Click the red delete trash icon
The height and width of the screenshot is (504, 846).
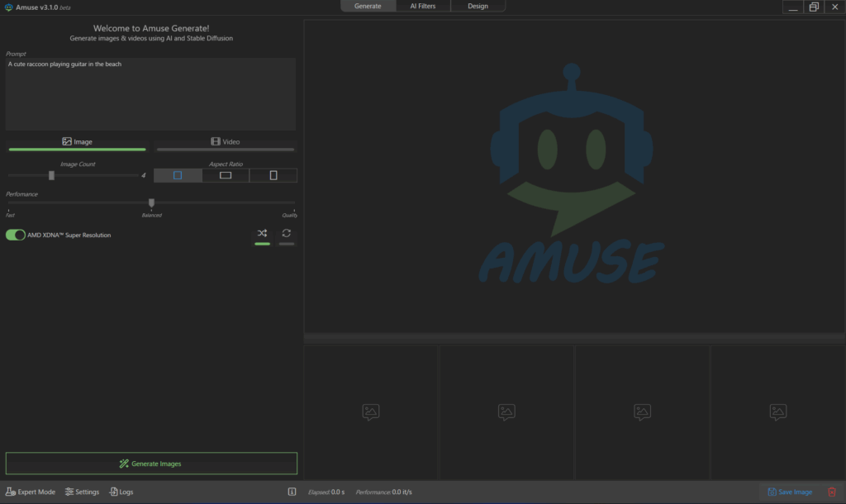832,492
